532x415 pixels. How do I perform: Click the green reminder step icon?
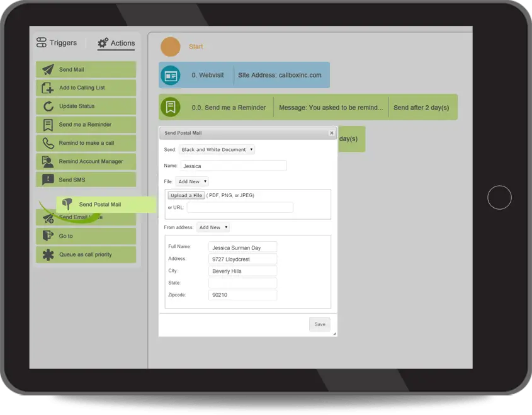coord(171,107)
